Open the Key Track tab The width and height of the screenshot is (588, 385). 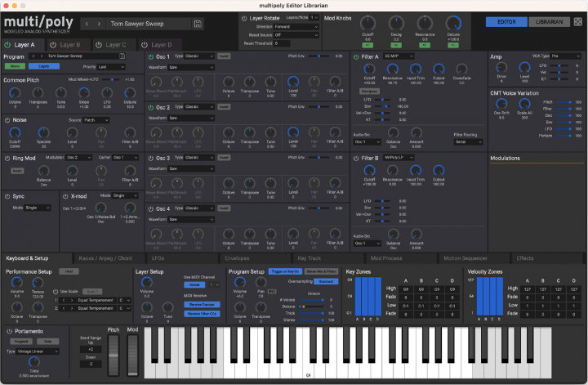(310, 258)
